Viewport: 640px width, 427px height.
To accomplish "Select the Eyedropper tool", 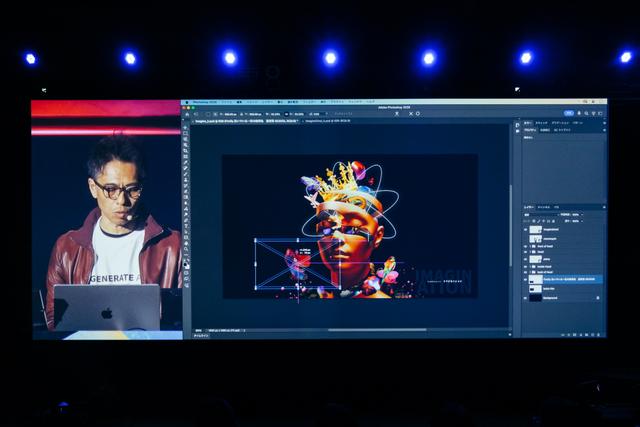I will [186, 162].
